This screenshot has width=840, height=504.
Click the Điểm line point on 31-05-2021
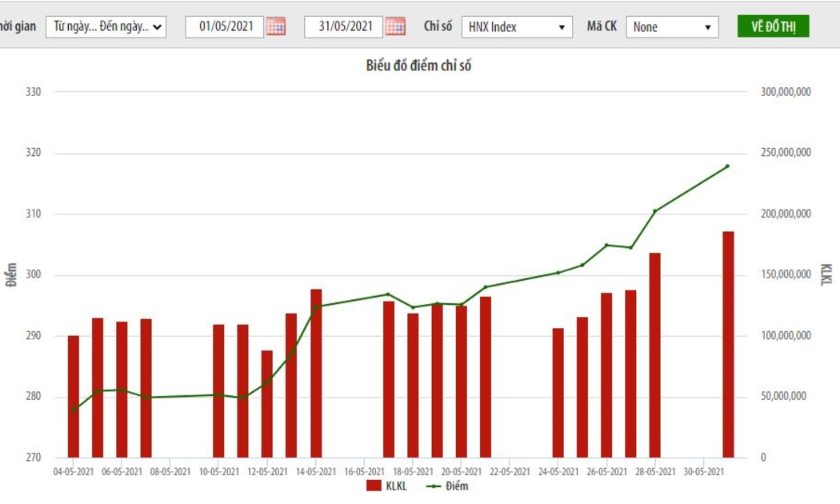click(727, 166)
